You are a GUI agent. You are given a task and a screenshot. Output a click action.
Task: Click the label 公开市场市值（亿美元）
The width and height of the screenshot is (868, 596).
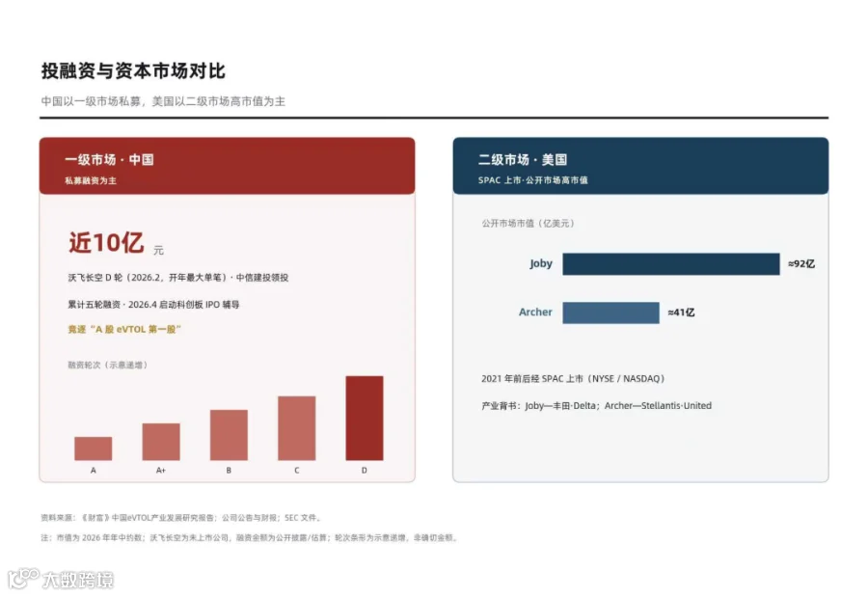point(529,223)
